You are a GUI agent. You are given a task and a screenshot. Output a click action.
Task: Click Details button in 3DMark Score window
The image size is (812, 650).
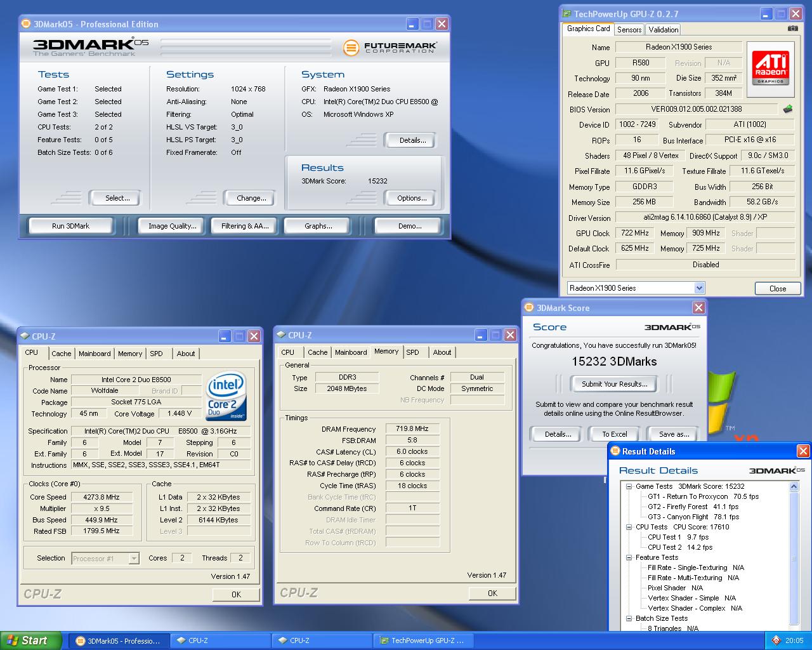557,434
